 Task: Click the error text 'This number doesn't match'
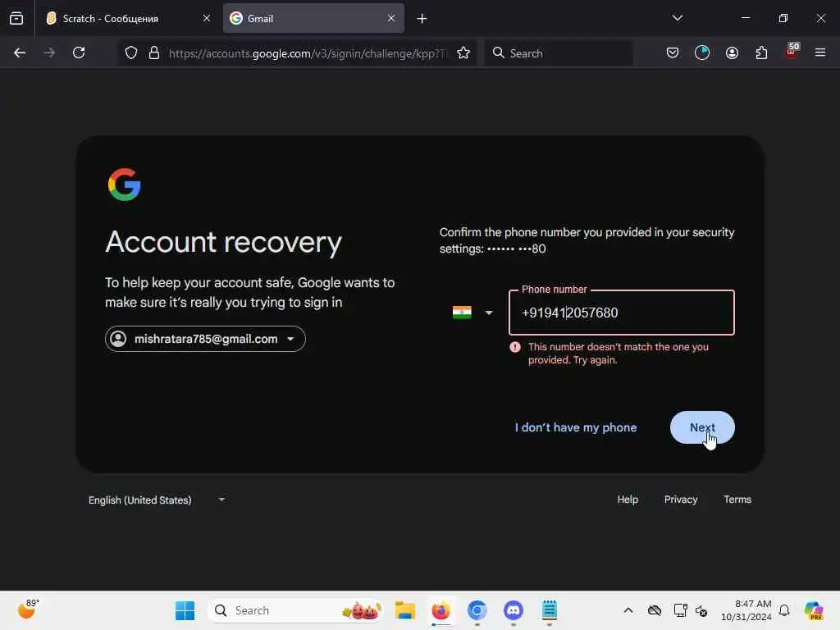coord(619,353)
